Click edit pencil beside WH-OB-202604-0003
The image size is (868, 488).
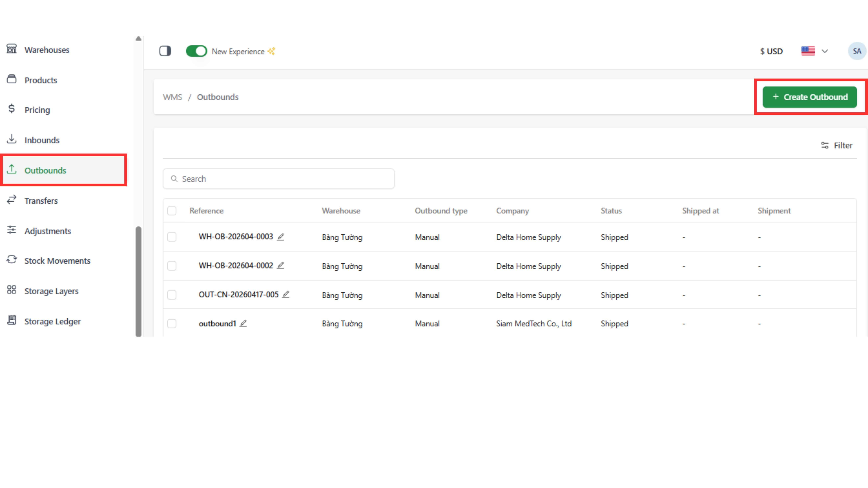pos(281,237)
